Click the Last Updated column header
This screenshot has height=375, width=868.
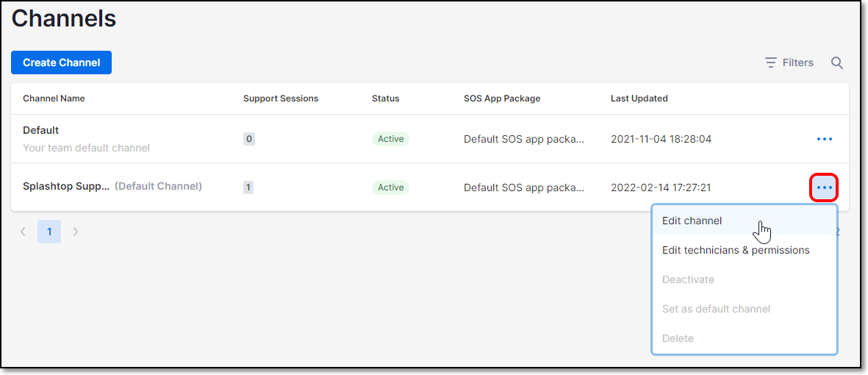coord(639,99)
